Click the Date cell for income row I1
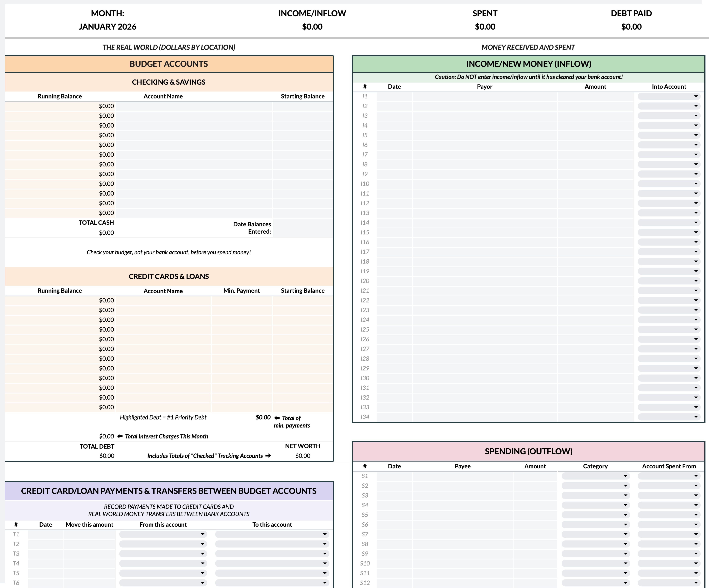The image size is (709, 588). (394, 97)
